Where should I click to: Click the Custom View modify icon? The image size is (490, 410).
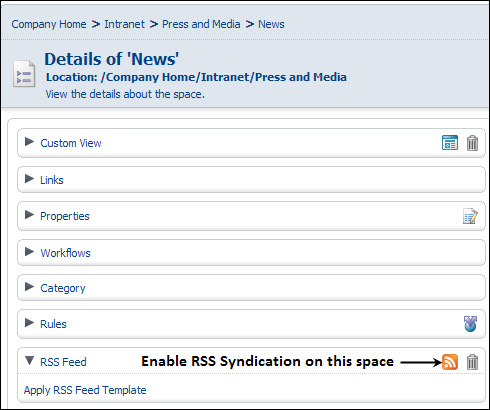click(x=450, y=143)
